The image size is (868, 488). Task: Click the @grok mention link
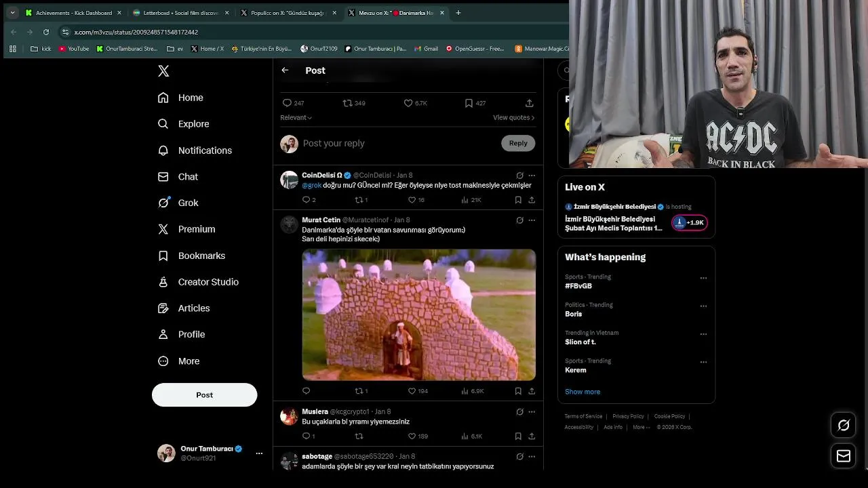pos(311,186)
